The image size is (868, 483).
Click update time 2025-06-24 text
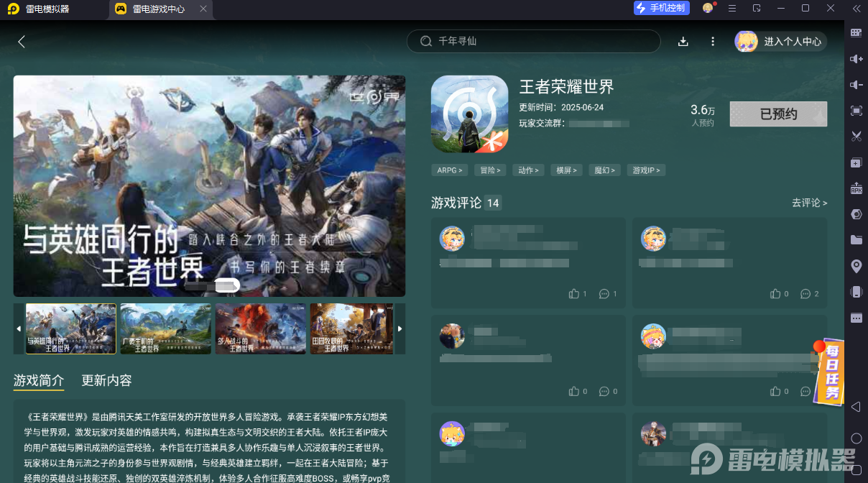point(561,107)
